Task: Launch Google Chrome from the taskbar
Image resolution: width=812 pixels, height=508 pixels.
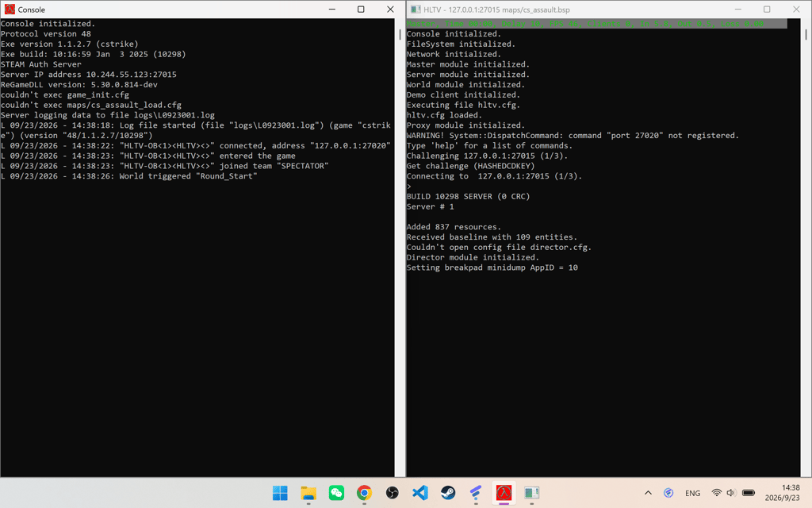Action: pos(364,492)
